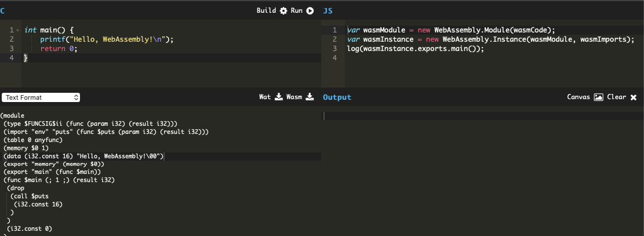
Task: Click the data "Hello, WebAssembly!" line in Wat
Action: [84, 156]
